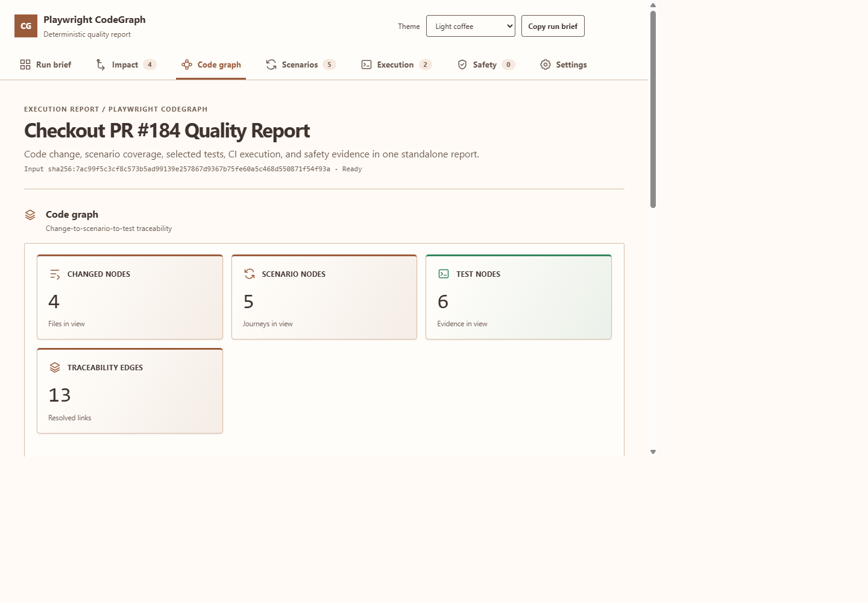
Task: Click the scrollbar up arrow
Action: point(653,5)
